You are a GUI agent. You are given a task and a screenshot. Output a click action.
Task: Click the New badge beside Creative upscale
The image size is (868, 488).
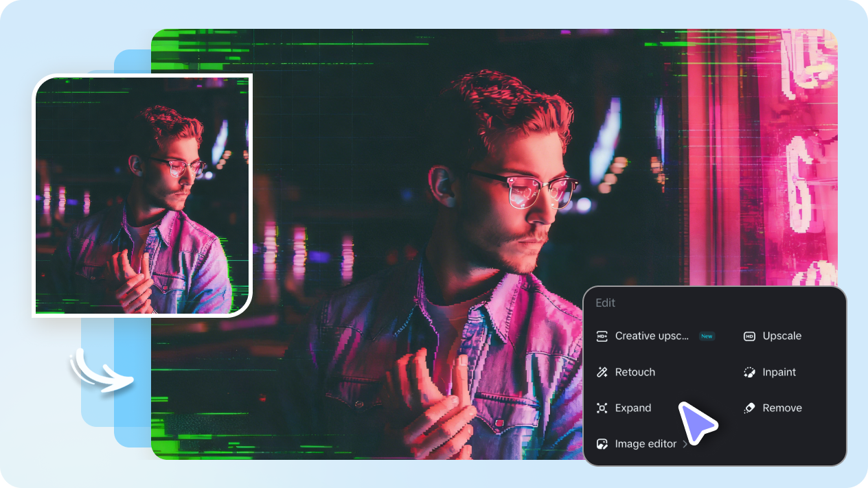tap(707, 336)
